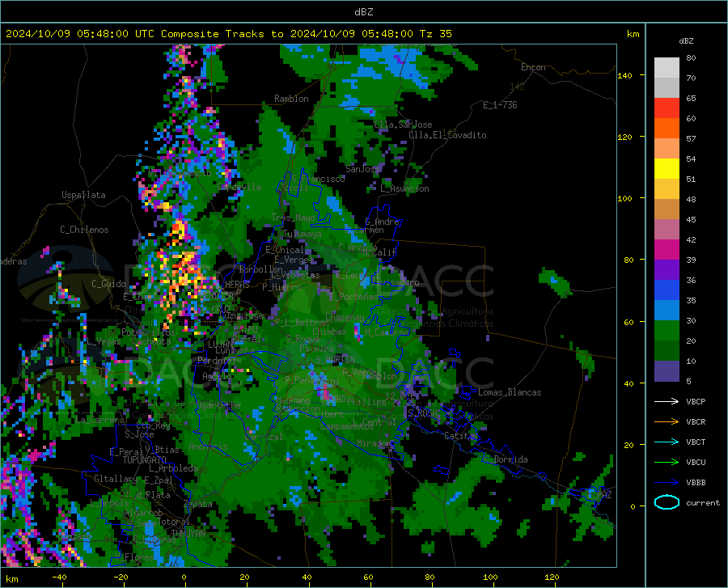Select the magenta 39–42 dBZ swatch
This screenshot has height=588, width=728.
667,250
